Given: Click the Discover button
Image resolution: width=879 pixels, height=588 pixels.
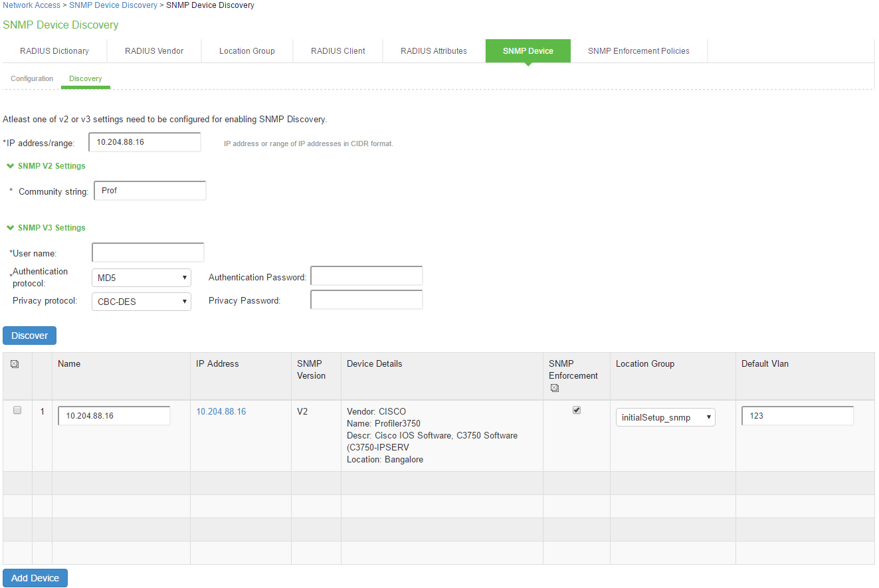Looking at the screenshot, I should tap(30, 336).
